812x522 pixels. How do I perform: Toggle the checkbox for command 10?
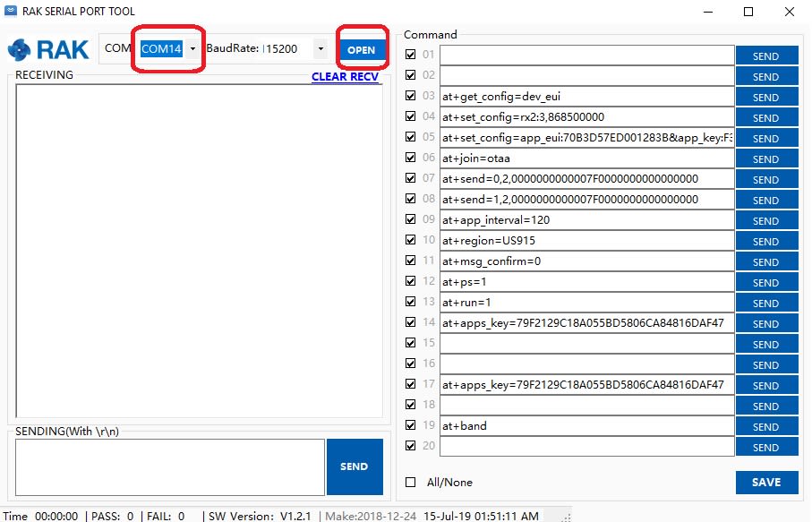point(411,240)
